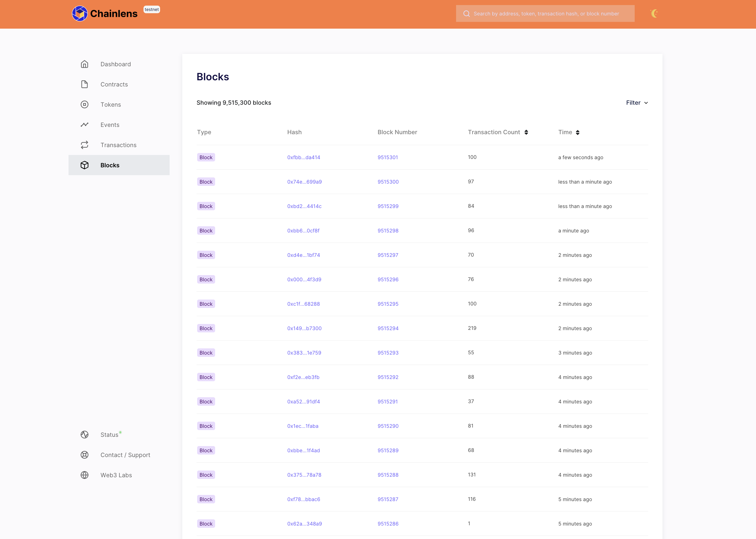Viewport: 756px width, 539px height.
Task: Toggle dark mode with moon icon
Action: pos(654,13)
